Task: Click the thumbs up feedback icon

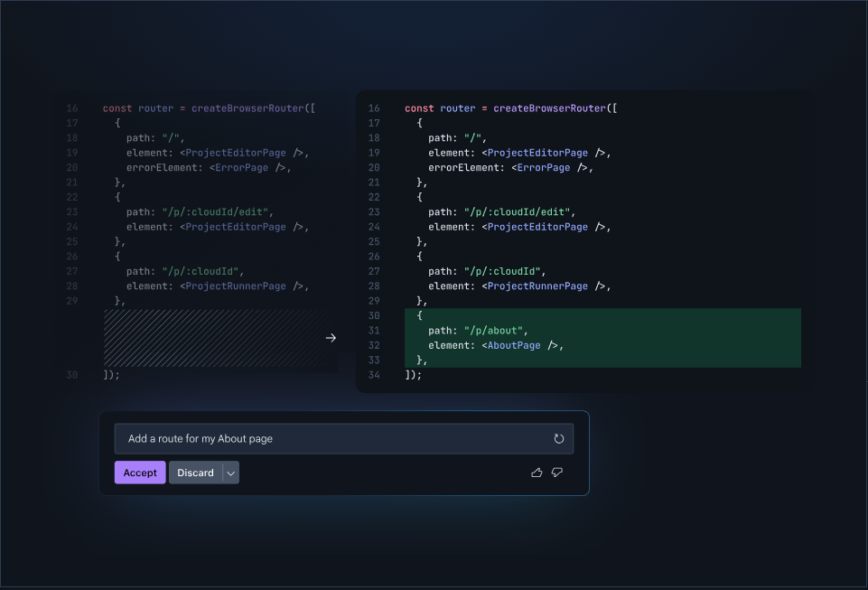Action: pos(537,473)
